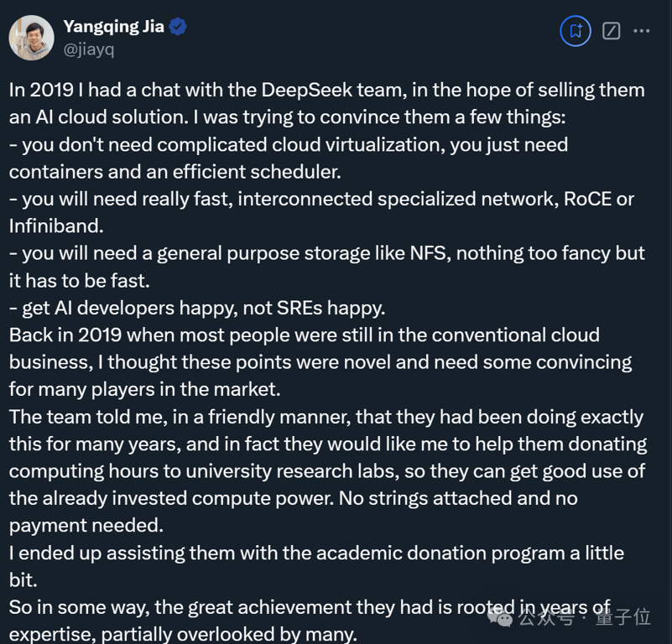Bookmark the post using the blue bookmark icon
The height and width of the screenshot is (644, 672).
tap(576, 30)
